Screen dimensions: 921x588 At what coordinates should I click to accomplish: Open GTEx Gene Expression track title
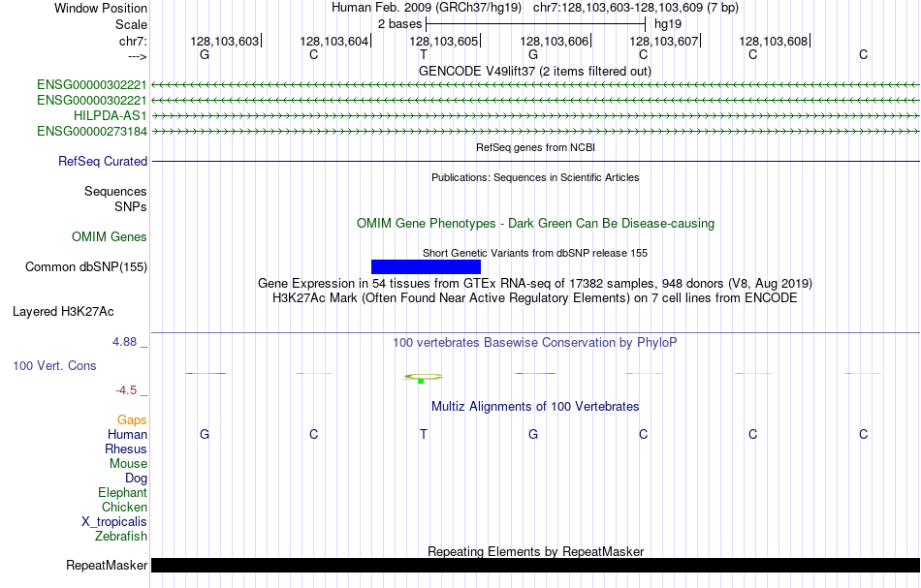point(535,284)
